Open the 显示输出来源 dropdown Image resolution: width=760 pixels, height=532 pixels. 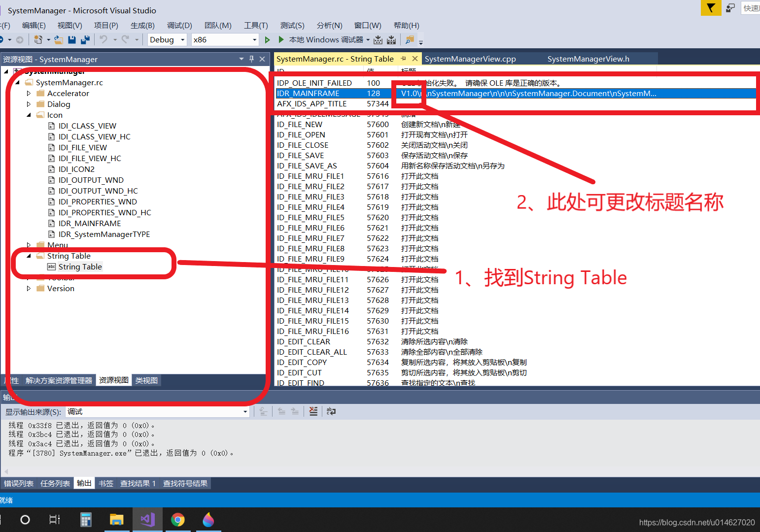click(245, 412)
